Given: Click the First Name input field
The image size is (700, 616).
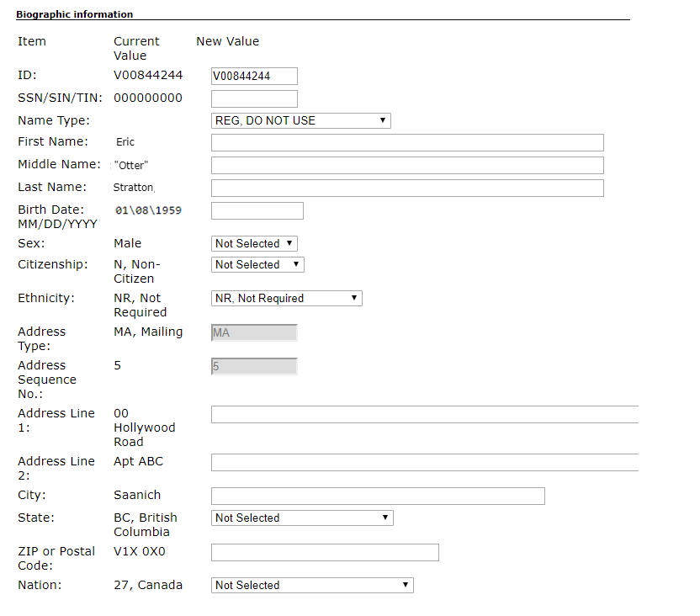Looking at the screenshot, I should [x=406, y=142].
